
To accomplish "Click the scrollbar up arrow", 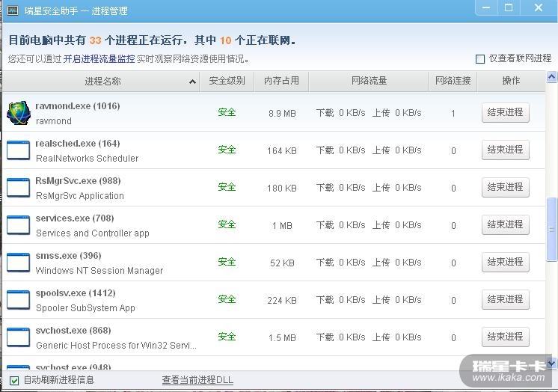I will click(552, 77).
